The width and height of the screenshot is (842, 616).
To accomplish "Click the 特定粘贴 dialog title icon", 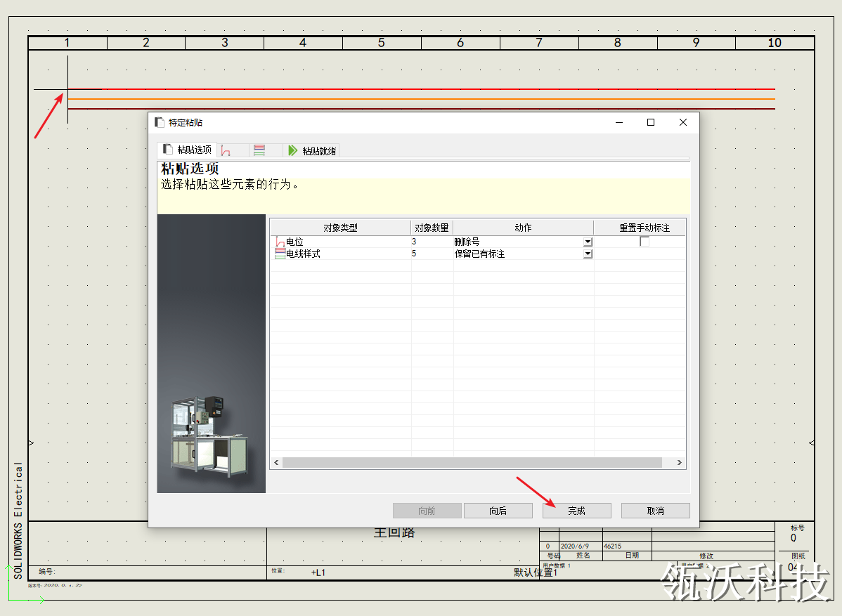I will click(x=159, y=122).
